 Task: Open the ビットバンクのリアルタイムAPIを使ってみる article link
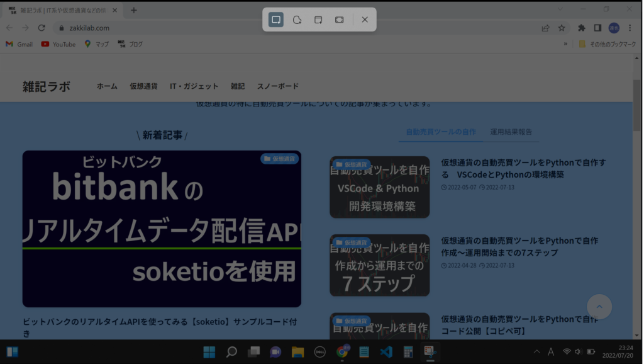point(160,327)
